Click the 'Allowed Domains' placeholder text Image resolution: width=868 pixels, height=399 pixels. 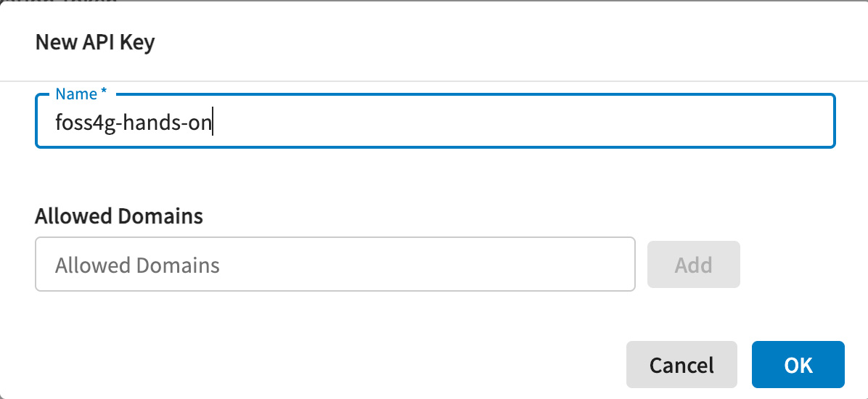tap(137, 265)
